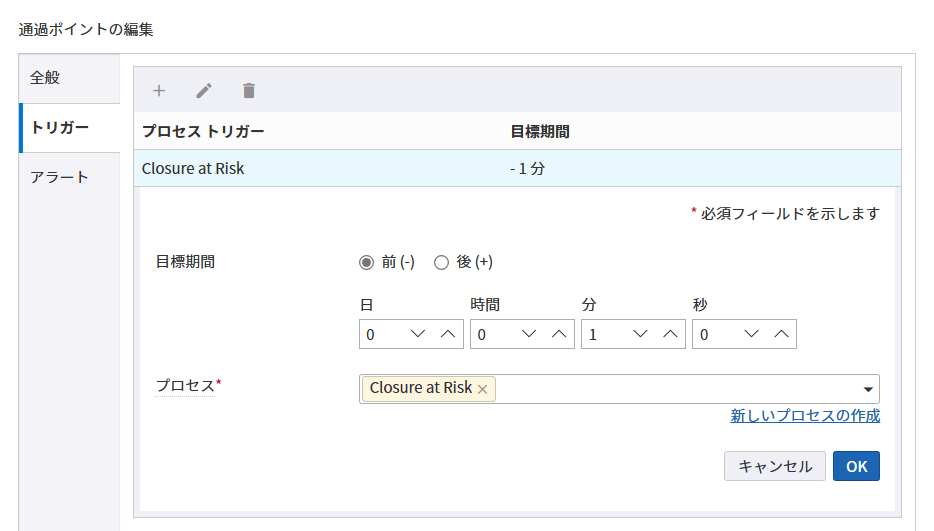Select the 前 (-) radio button

366,263
